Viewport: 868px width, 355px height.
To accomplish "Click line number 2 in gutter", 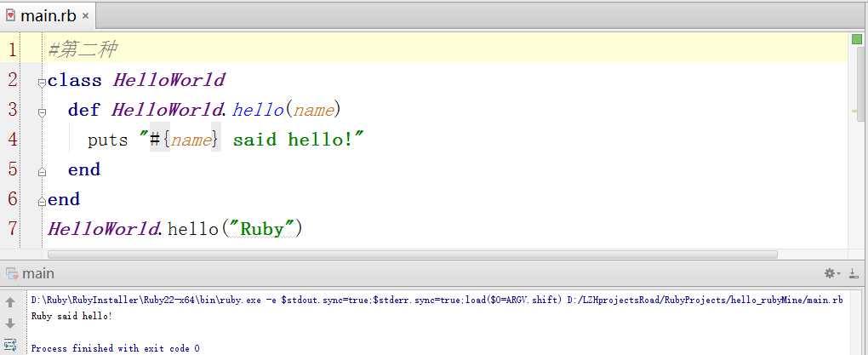I will (12, 80).
